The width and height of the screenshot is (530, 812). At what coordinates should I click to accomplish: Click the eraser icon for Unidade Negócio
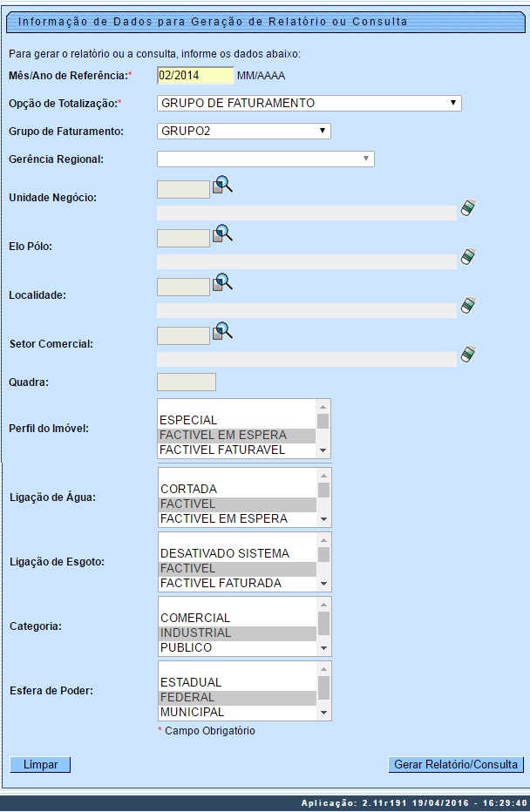pyautogui.click(x=468, y=208)
